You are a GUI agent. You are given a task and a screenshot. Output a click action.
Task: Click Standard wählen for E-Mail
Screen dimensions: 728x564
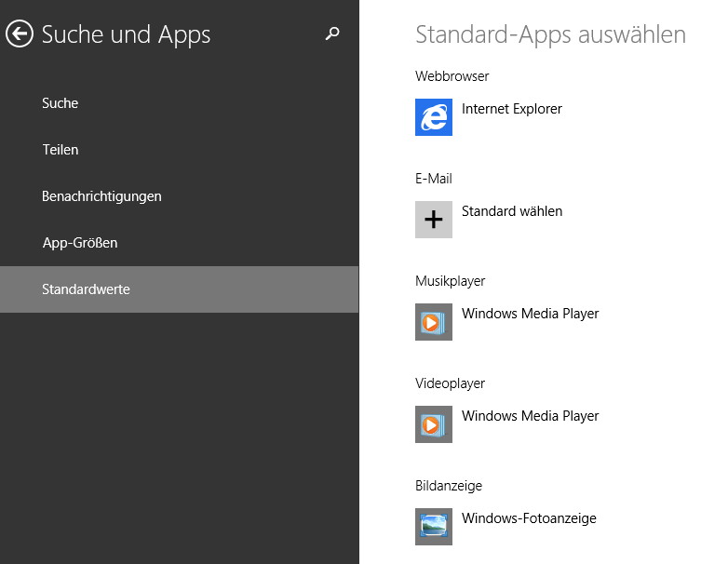tap(512, 211)
